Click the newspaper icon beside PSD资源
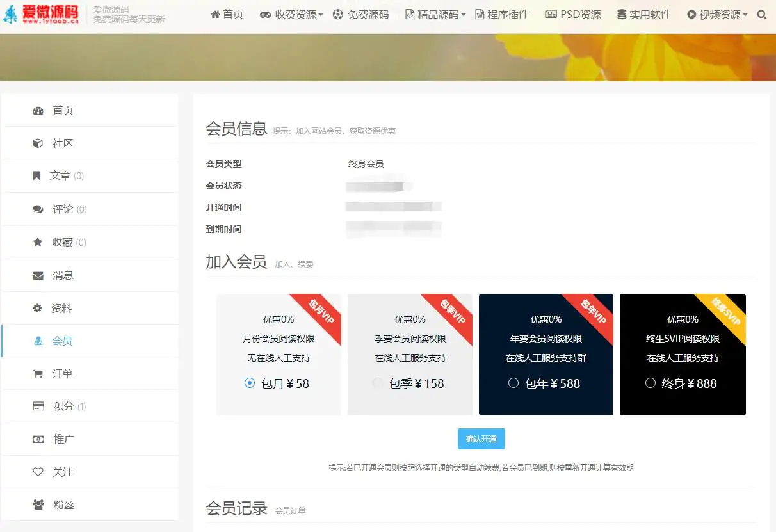This screenshot has height=532, width=776. pyautogui.click(x=551, y=15)
